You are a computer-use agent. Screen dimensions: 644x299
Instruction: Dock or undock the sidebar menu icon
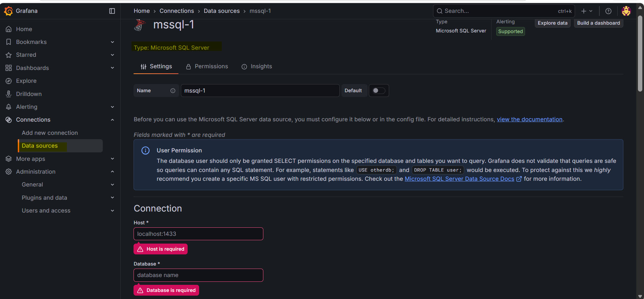(112, 11)
